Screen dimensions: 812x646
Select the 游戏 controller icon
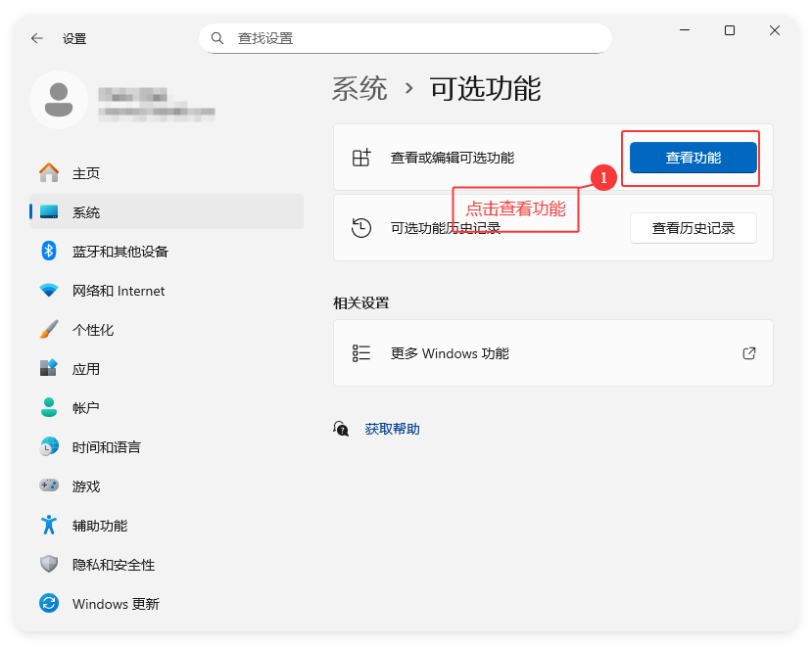49,486
